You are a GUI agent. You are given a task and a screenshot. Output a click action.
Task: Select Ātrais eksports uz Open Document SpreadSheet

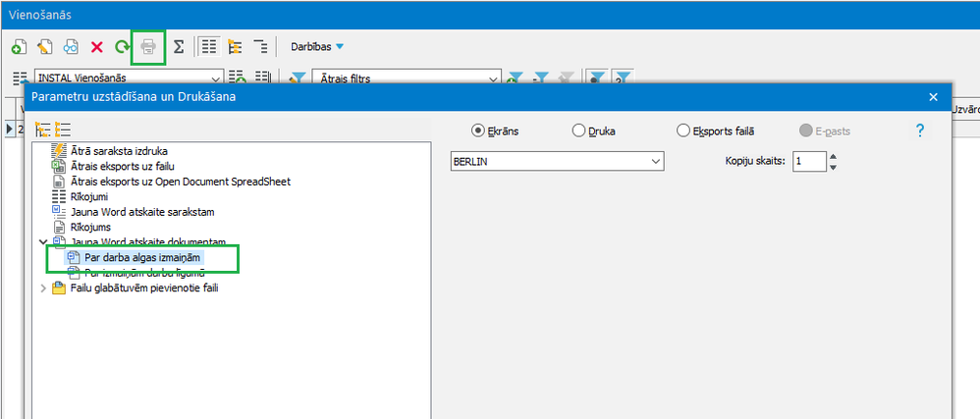[x=181, y=182]
